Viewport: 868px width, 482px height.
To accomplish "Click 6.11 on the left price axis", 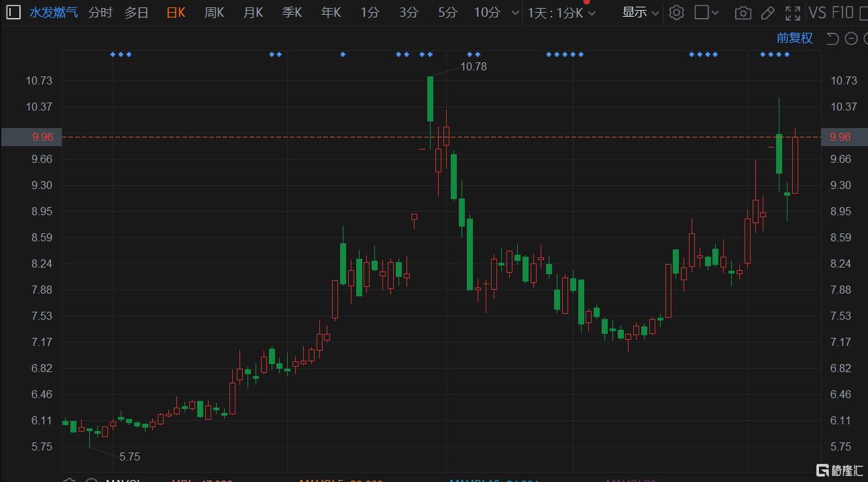I will pyautogui.click(x=42, y=420).
